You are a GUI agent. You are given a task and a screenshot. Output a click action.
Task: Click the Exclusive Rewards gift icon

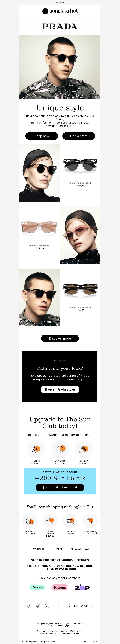click(84, 449)
